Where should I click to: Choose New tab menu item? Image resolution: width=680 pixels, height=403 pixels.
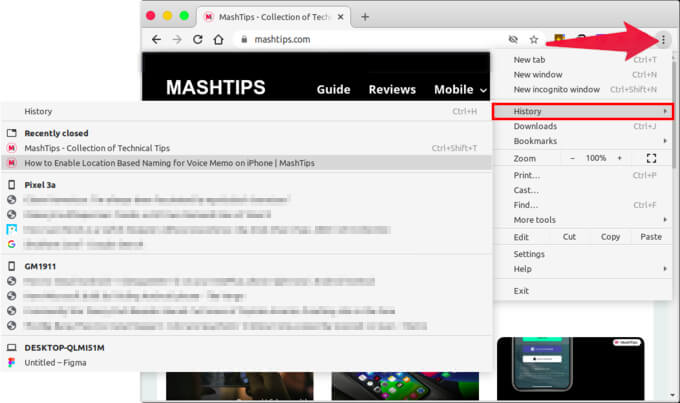coord(583,60)
